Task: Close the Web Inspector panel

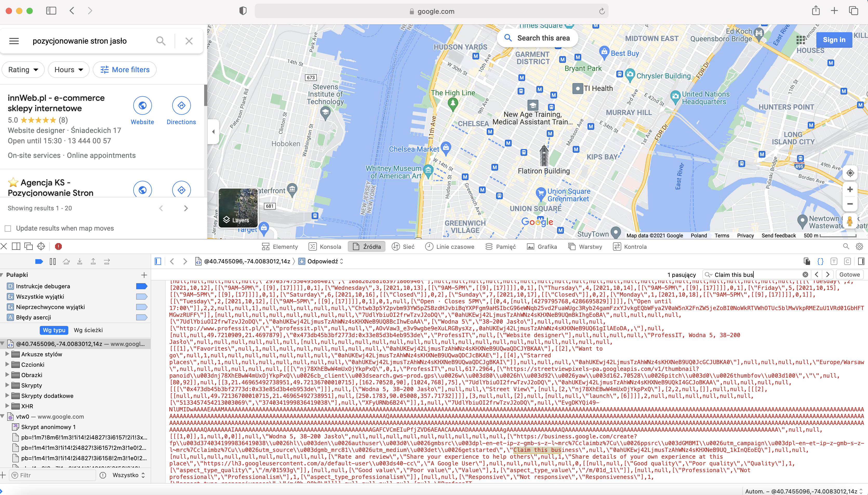Action: tap(4, 246)
